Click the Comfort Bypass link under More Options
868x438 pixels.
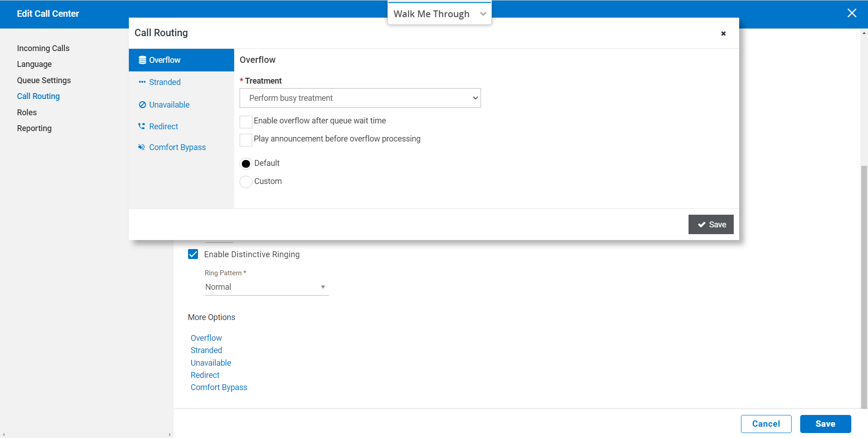219,387
